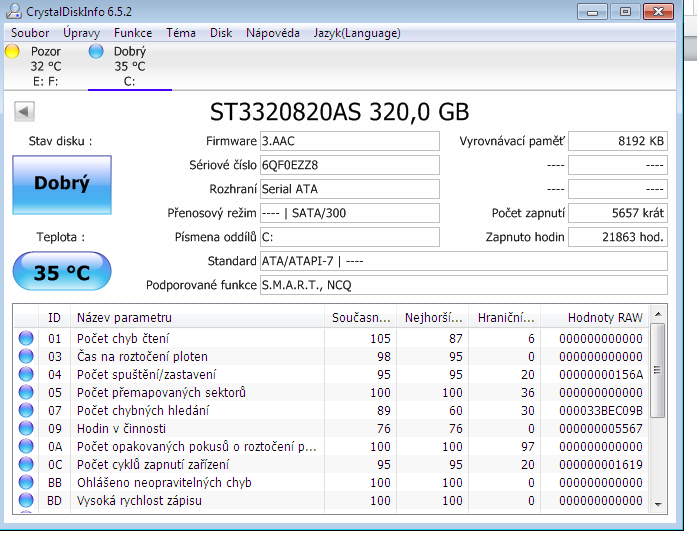Viewport: 697px width, 535px height.
Task: Click status orb in row 05 Počet přemapovaných sektorů
Action: [26, 392]
